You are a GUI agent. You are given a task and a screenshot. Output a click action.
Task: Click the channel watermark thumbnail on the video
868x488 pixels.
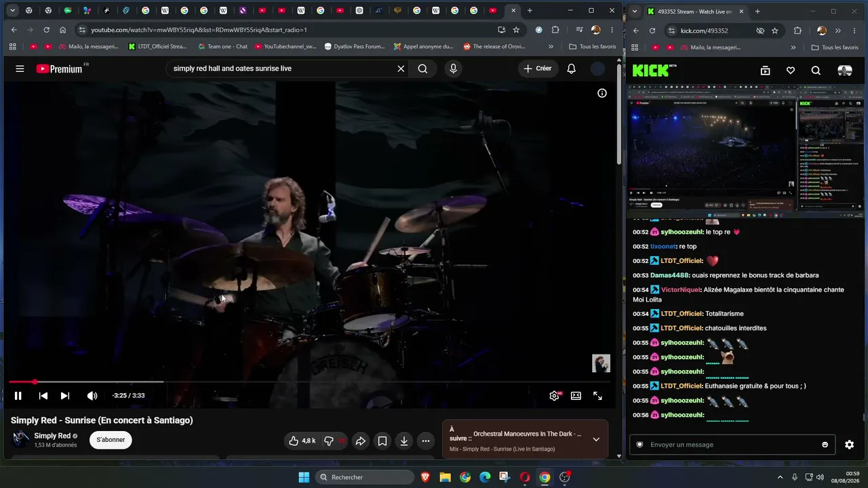point(601,363)
